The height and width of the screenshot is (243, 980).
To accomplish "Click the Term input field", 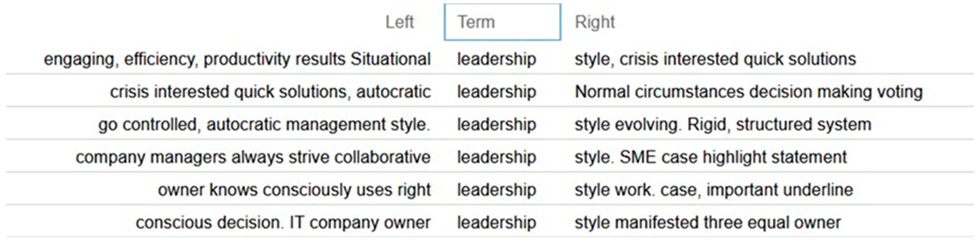I will point(502,22).
